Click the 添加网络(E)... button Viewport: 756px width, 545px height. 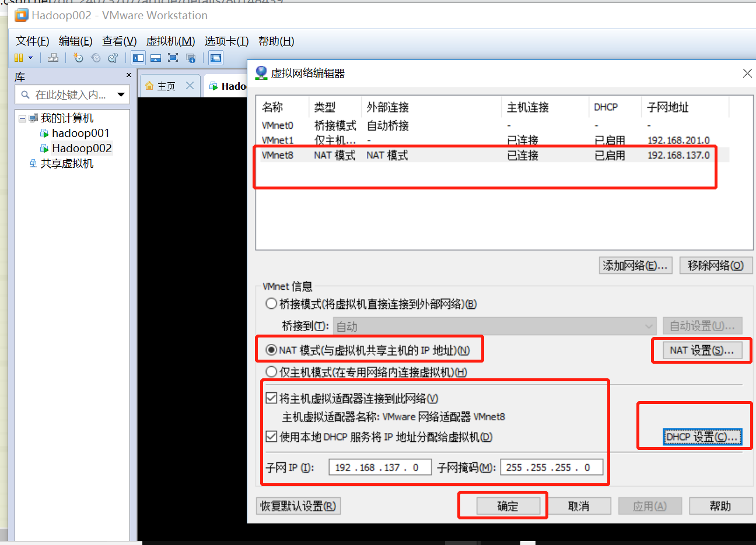(x=635, y=265)
